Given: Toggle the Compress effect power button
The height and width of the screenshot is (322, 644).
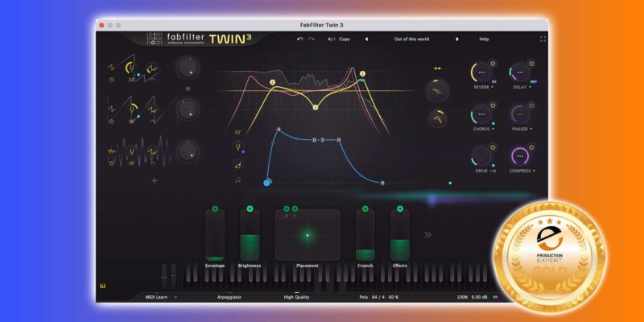Looking at the screenshot, I should coord(531,147).
